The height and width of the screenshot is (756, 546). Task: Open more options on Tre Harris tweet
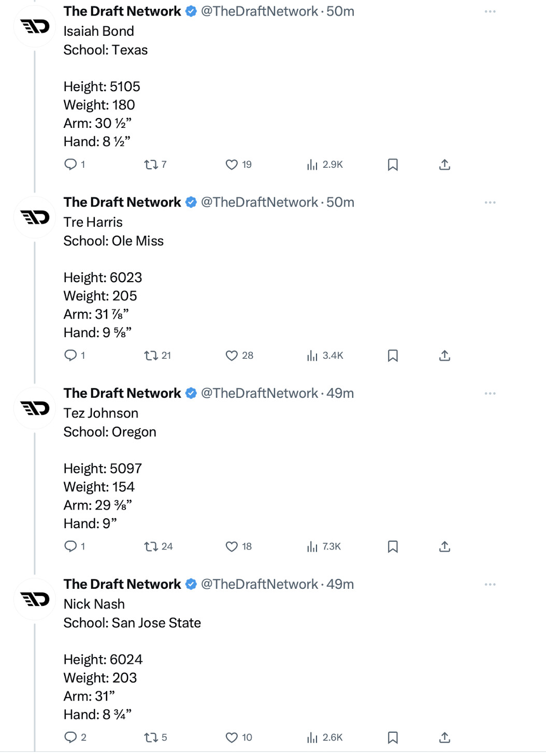point(490,202)
